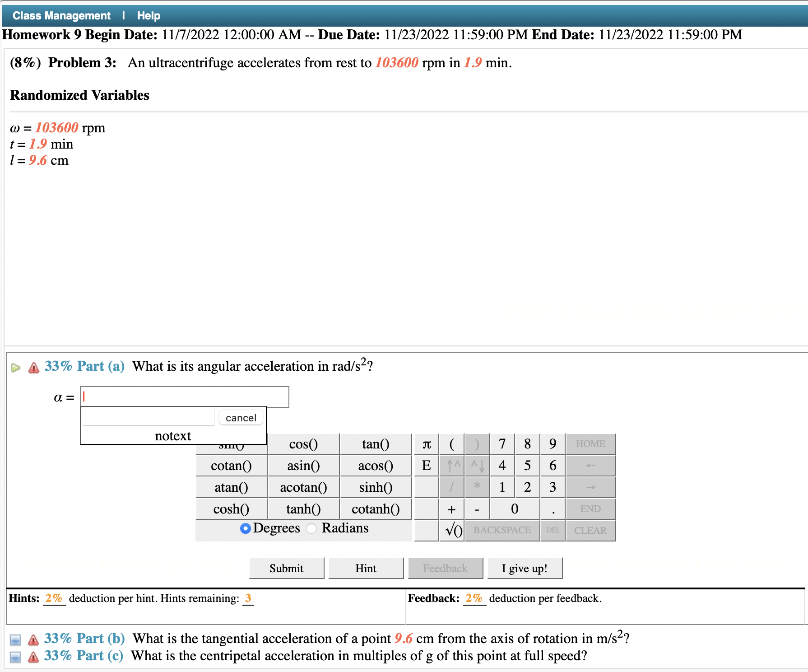Select the Radians radio button
Screen dimensions: 808x672
[311, 528]
